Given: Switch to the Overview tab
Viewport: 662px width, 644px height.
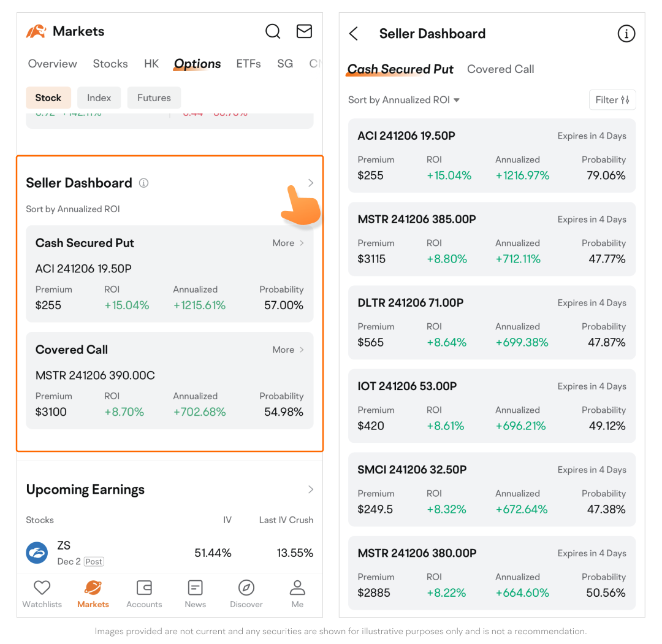Looking at the screenshot, I should click(x=52, y=64).
